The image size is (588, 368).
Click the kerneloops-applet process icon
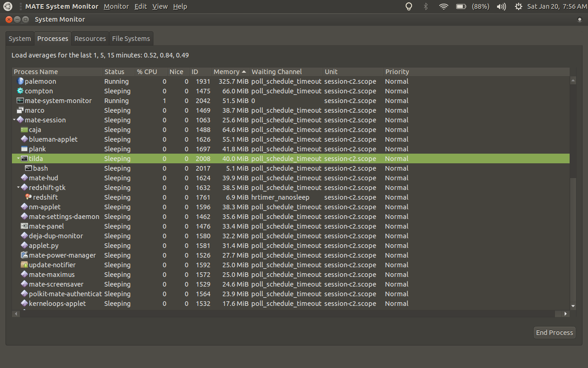(x=24, y=304)
